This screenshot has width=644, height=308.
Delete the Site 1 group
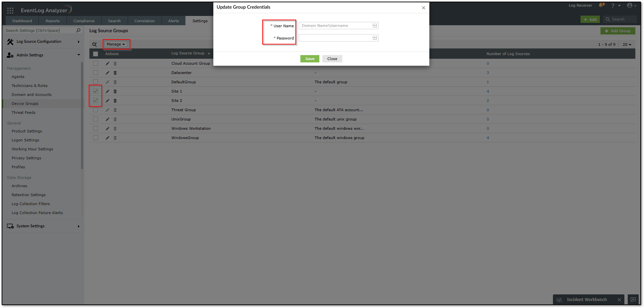(115, 91)
